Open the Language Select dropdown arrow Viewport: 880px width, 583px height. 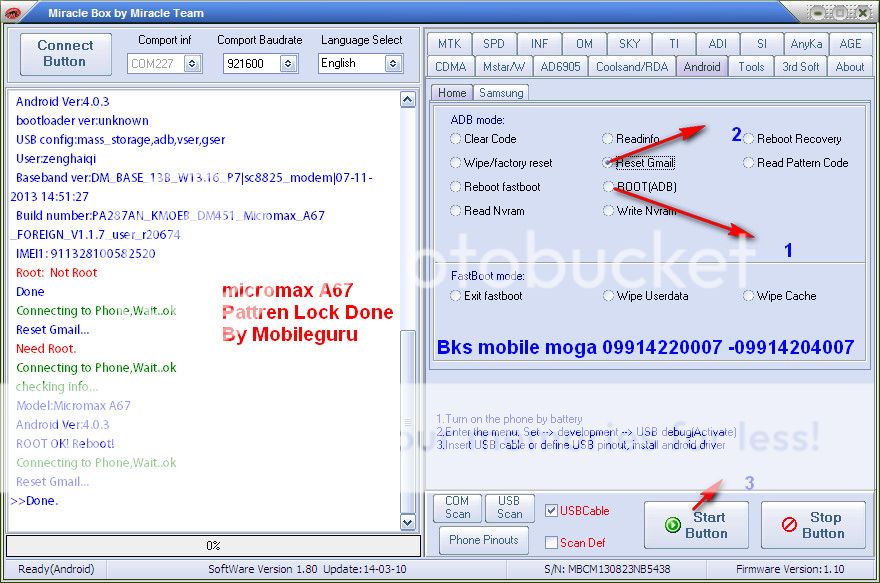[x=393, y=64]
